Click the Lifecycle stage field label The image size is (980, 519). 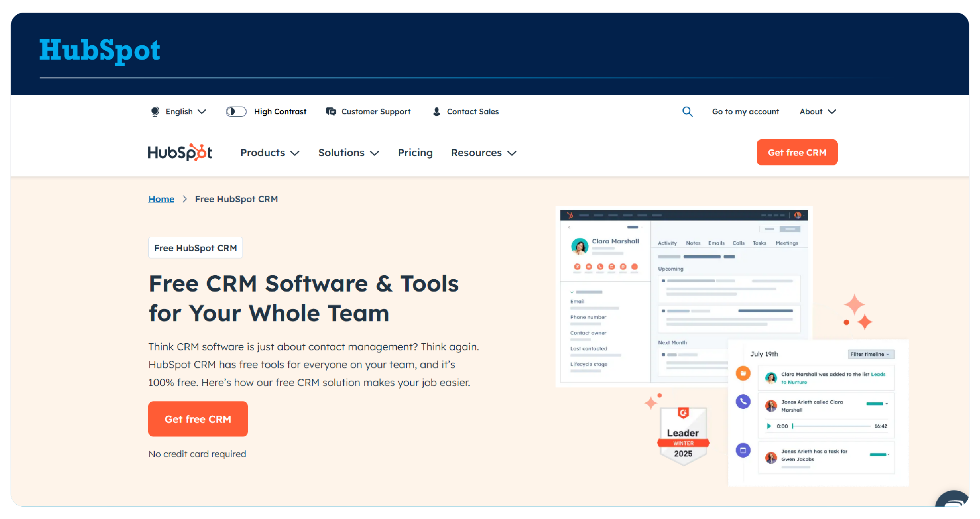[589, 364]
